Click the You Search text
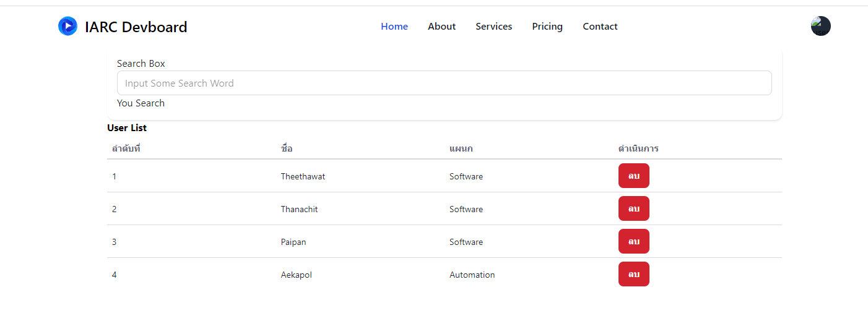This screenshot has height=321, width=868. pyautogui.click(x=141, y=103)
